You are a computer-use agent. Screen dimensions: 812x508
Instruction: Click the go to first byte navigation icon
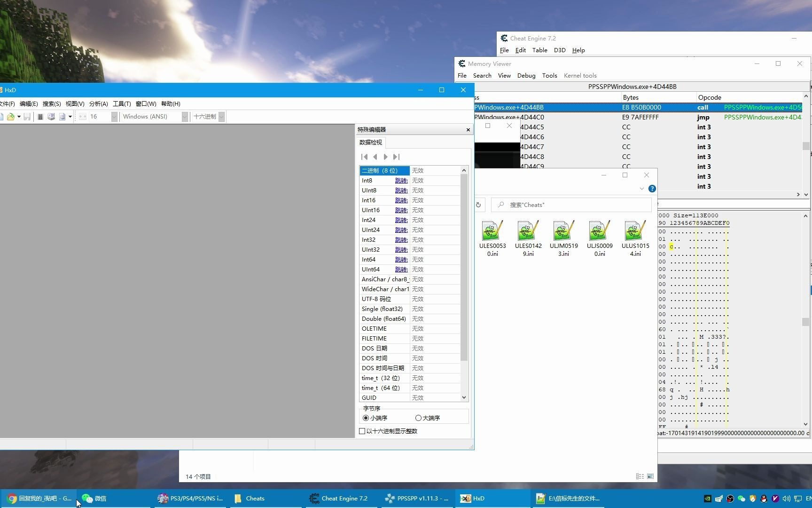pos(364,157)
